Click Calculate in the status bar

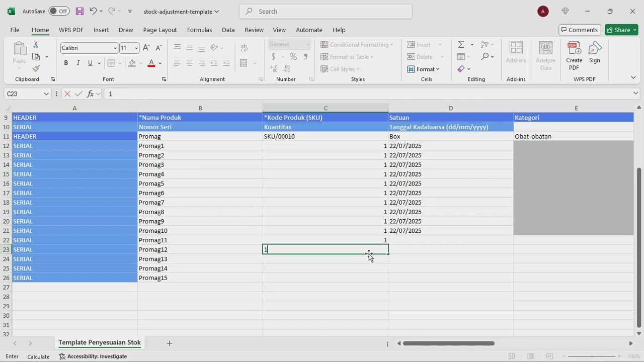[38, 356]
